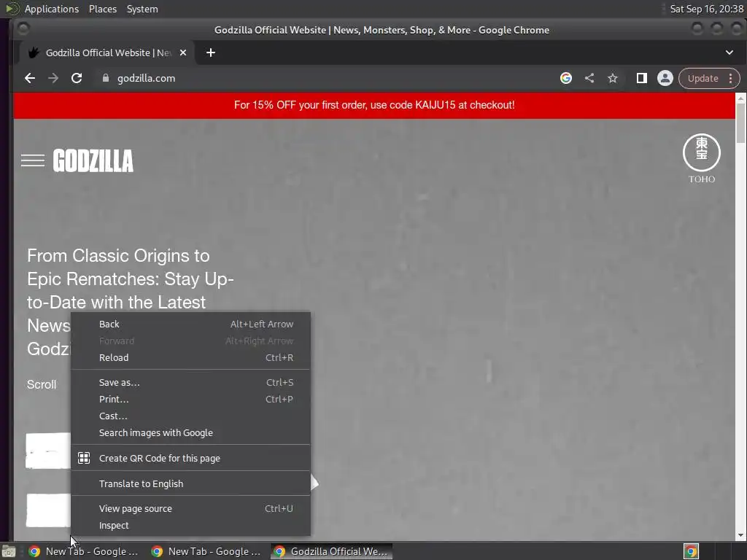Open a new tab with plus button

tap(211, 52)
